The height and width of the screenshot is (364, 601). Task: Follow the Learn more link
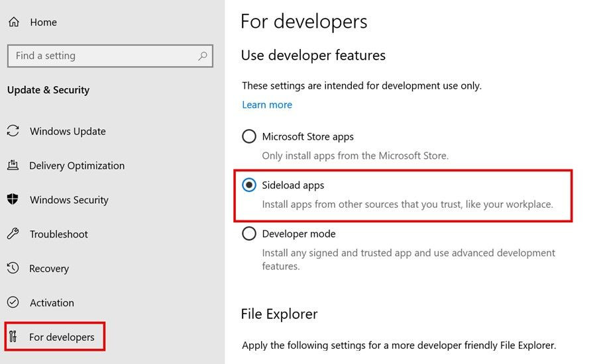point(267,105)
